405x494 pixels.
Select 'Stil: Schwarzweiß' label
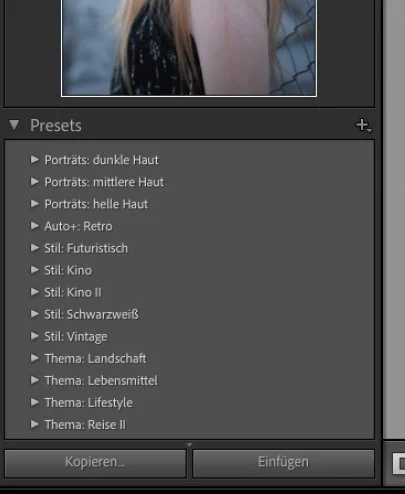[91, 314]
